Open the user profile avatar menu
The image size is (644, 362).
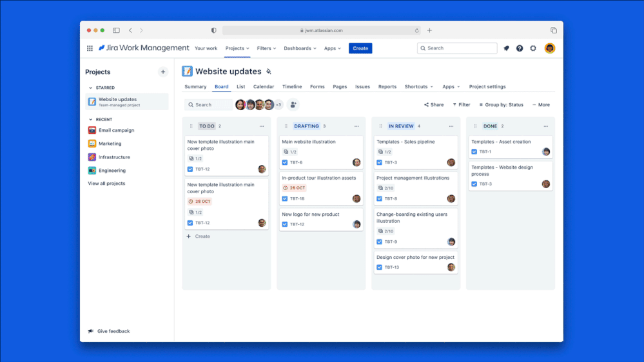click(549, 48)
